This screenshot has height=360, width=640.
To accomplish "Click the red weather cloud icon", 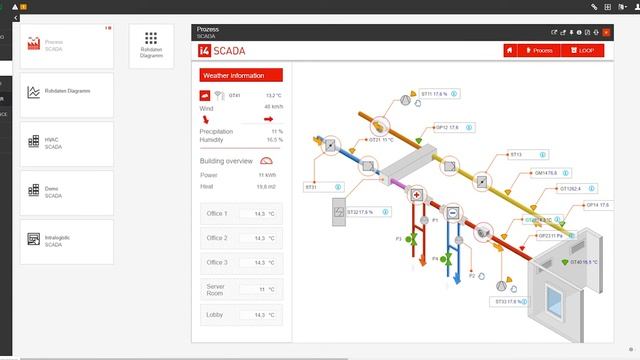I will (x=205, y=96).
